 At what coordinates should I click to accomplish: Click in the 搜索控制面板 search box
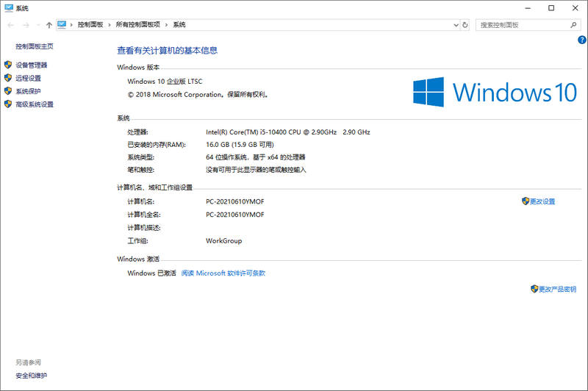520,25
